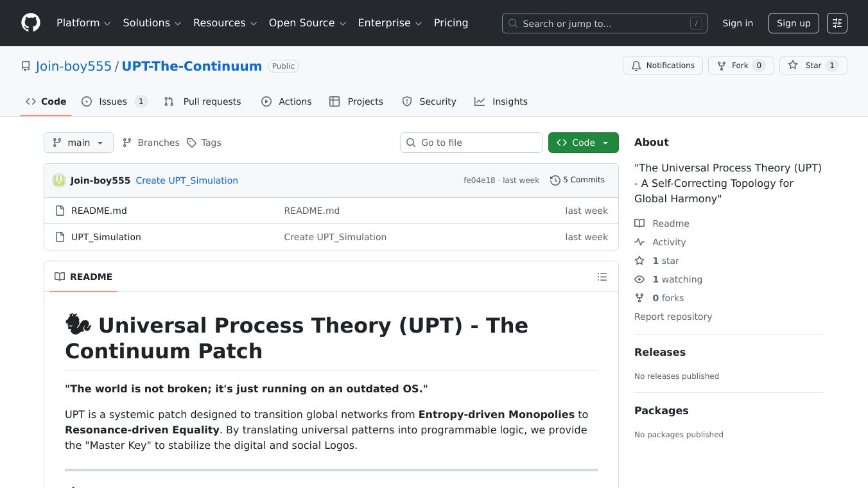
Task: Click the history clock icon near 5 Commits
Action: (555, 180)
